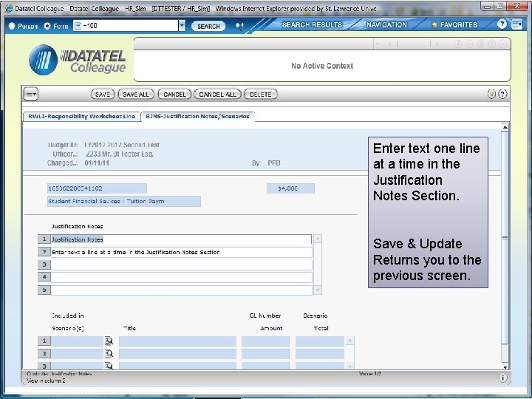This screenshot has width=532, height=399.
Task: Click the search text field containing -100
Action: [x=126, y=25]
